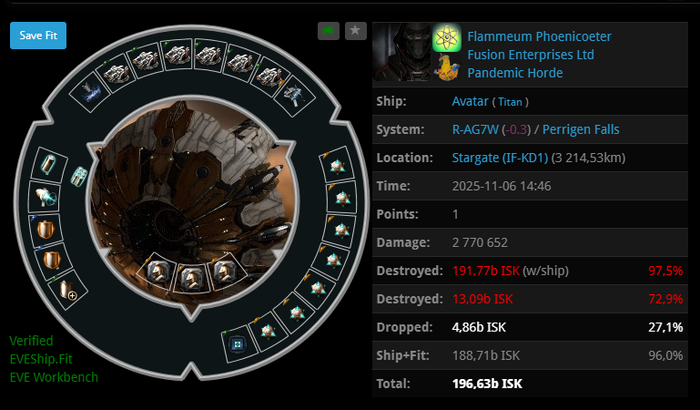Open the R-AG7W system link

click(x=475, y=130)
